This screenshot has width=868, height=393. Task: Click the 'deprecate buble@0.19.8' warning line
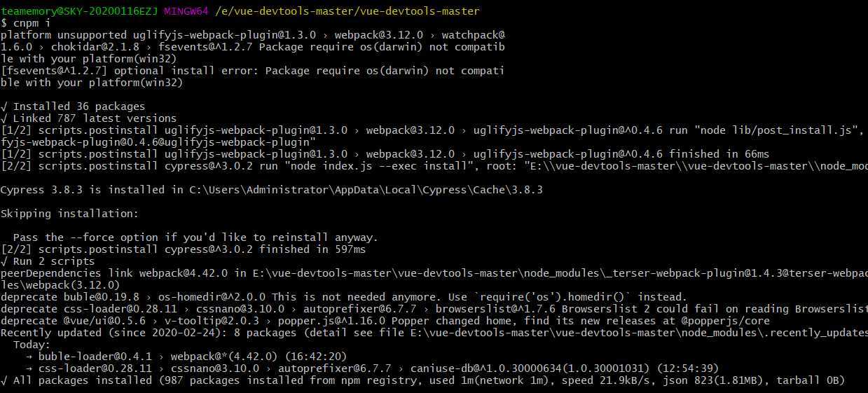click(344, 297)
